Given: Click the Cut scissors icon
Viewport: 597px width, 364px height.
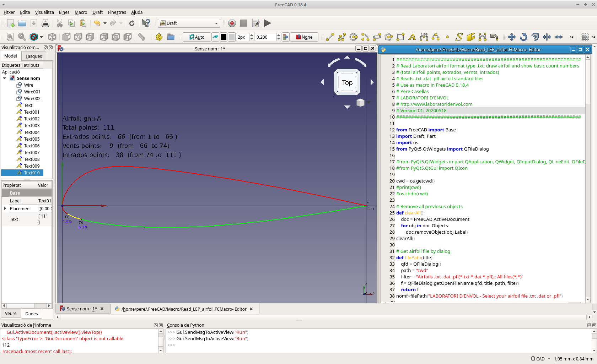Looking at the screenshot, I should (60, 23).
